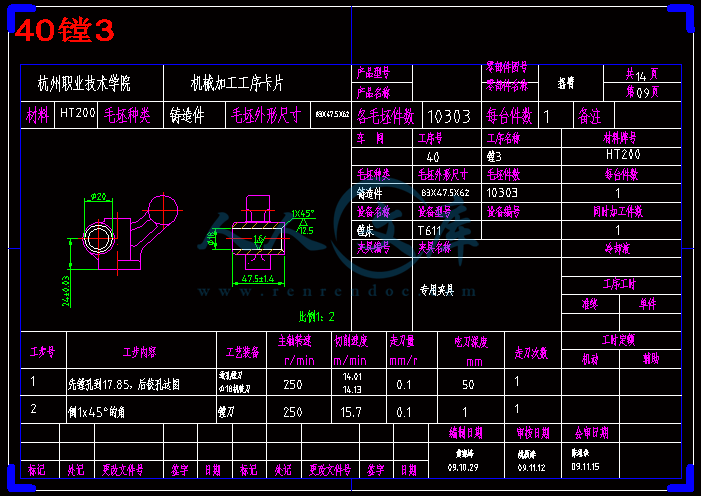Click the 共14页 page count text

point(642,74)
